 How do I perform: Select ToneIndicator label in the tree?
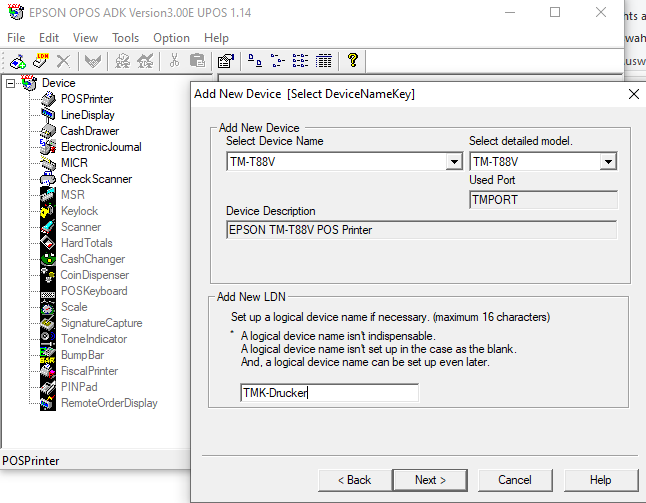[94, 339]
